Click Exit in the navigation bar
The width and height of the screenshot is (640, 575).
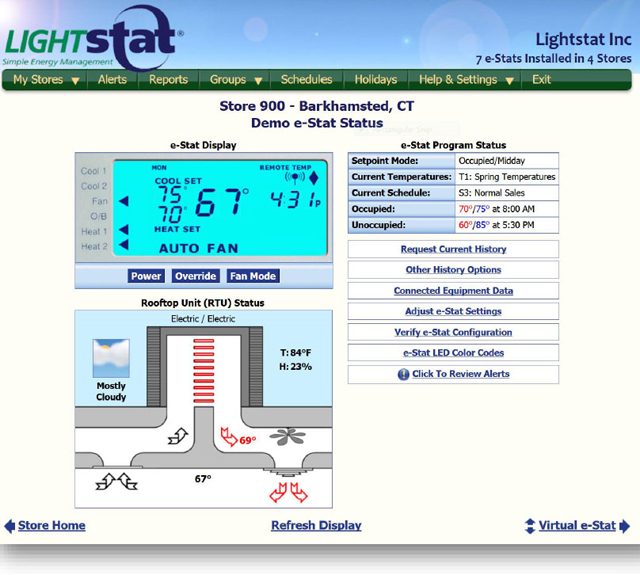click(x=542, y=80)
